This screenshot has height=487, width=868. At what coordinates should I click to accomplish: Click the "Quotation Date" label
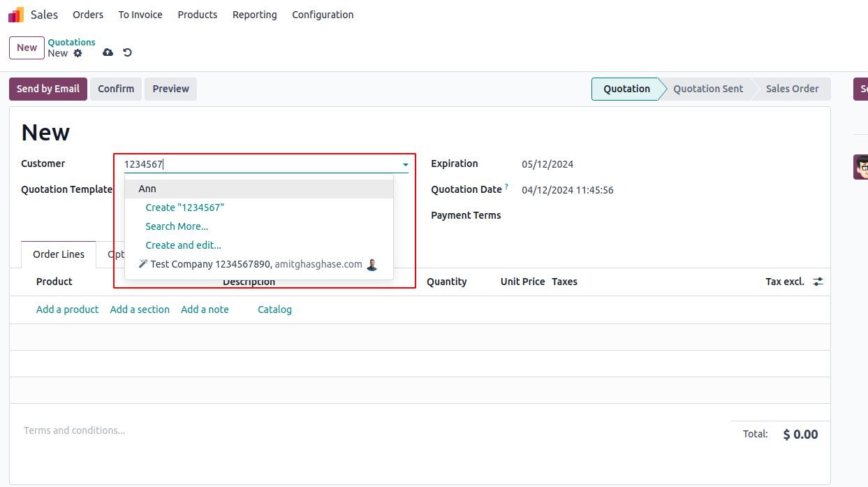[x=466, y=189]
